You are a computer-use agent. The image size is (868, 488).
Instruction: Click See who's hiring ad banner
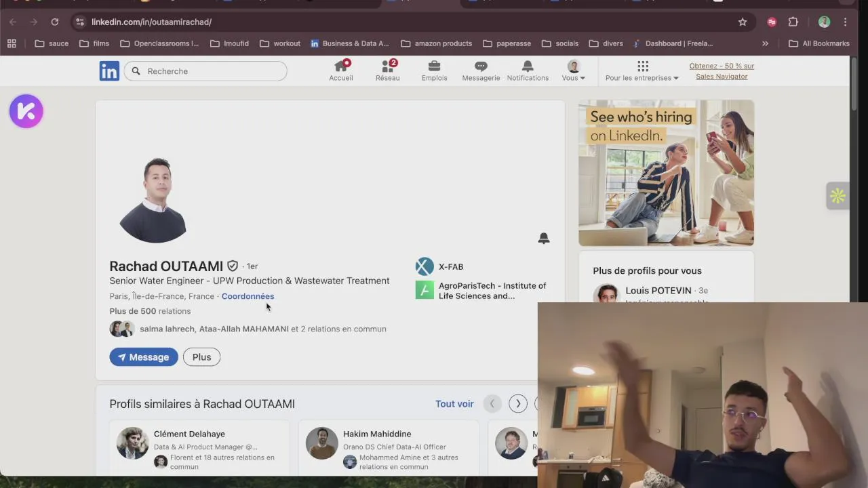click(666, 173)
